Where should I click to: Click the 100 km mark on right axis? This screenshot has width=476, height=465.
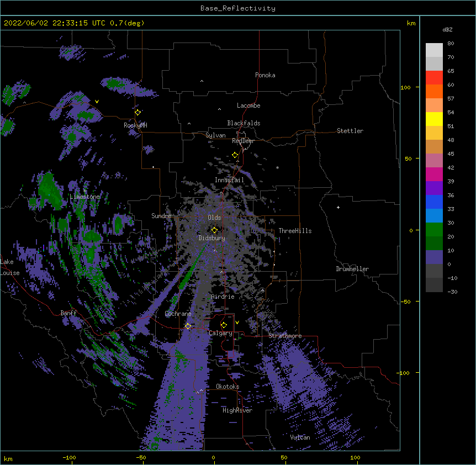click(x=405, y=87)
